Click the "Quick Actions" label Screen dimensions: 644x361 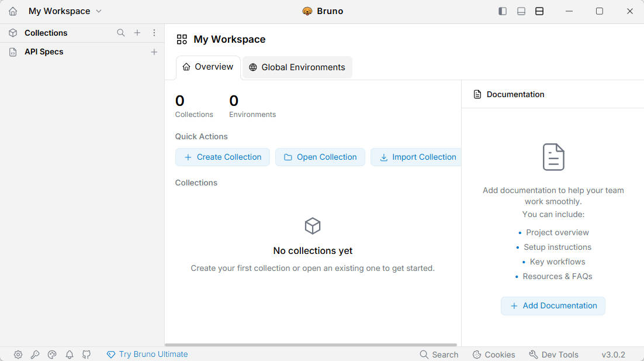point(201,136)
